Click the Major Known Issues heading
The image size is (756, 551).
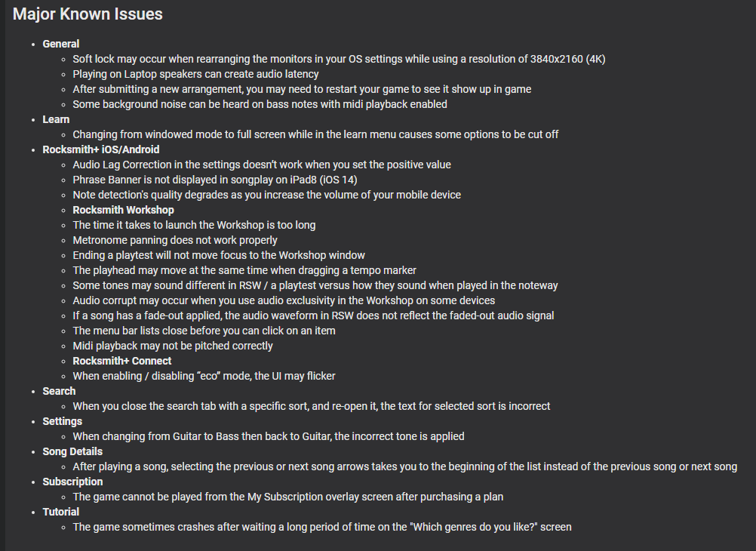pyautogui.click(x=88, y=14)
